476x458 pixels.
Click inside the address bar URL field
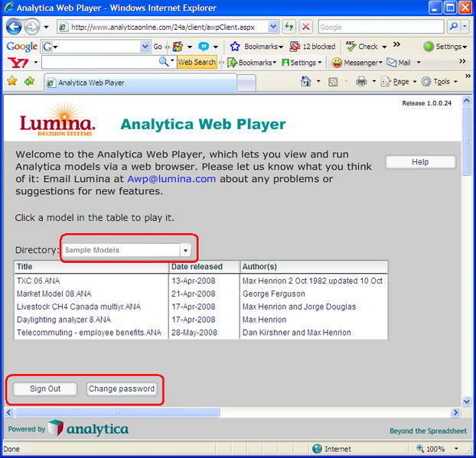point(168,27)
